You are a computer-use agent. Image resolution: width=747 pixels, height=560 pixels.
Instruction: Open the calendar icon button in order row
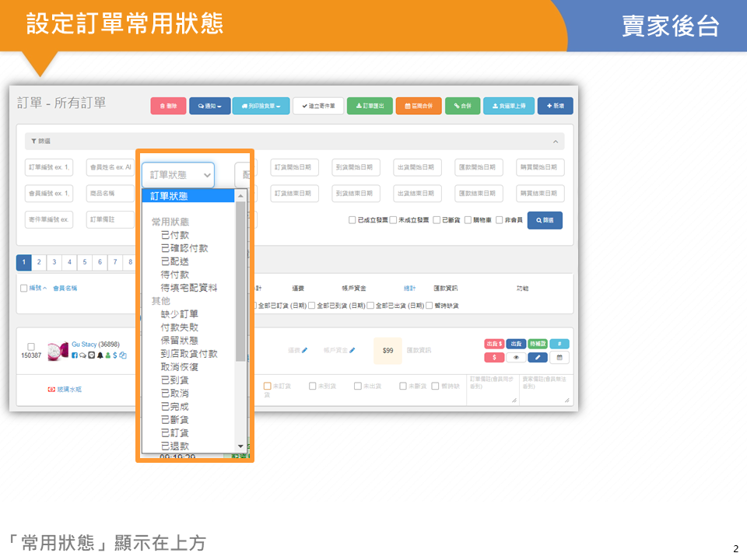click(559, 358)
